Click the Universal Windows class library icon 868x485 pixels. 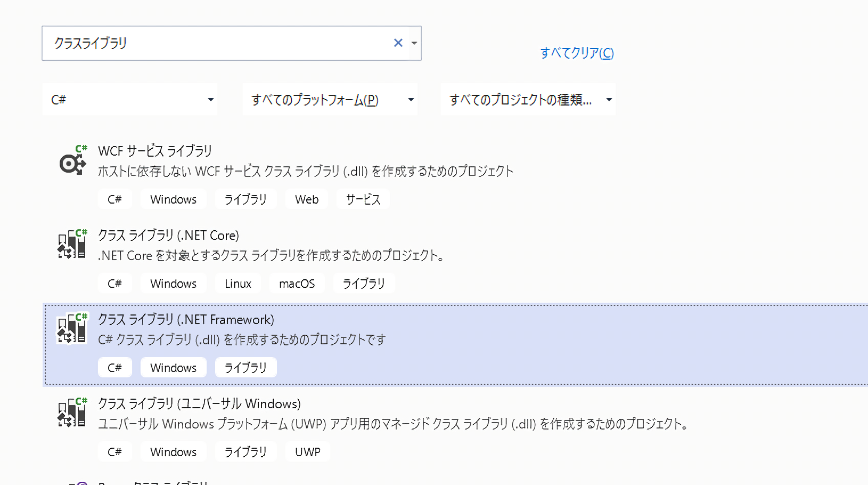click(x=72, y=413)
